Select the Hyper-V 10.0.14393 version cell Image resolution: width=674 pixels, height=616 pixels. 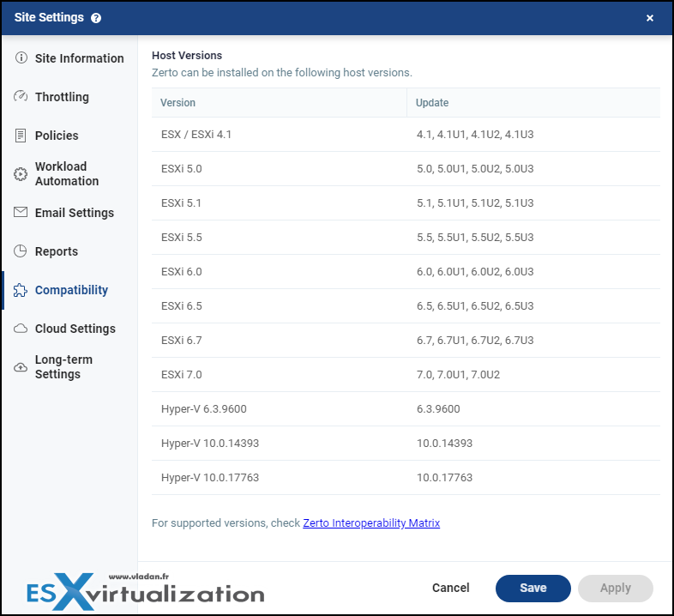tap(280, 444)
